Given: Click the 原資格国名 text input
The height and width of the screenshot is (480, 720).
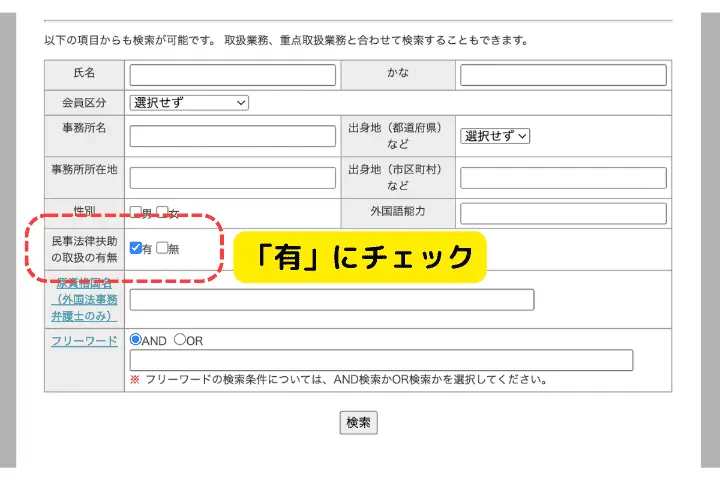Looking at the screenshot, I should click(x=332, y=300).
